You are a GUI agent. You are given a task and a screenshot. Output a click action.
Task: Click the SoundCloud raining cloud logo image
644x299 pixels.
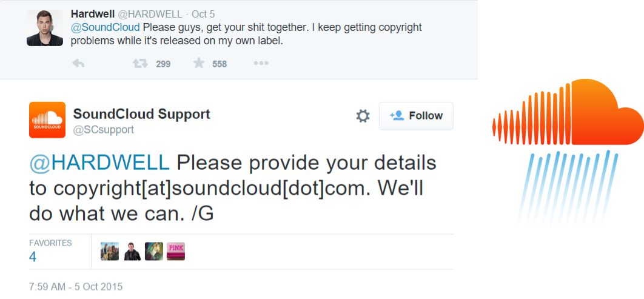568,161
